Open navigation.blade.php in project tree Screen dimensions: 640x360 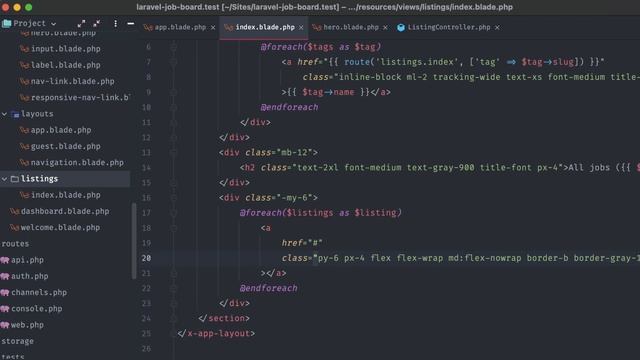pyautogui.click(x=77, y=162)
